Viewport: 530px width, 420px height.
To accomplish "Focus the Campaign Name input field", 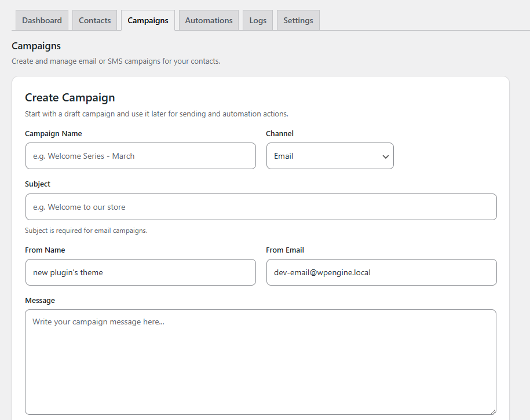I will pyautogui.click(x=140, y=156).
